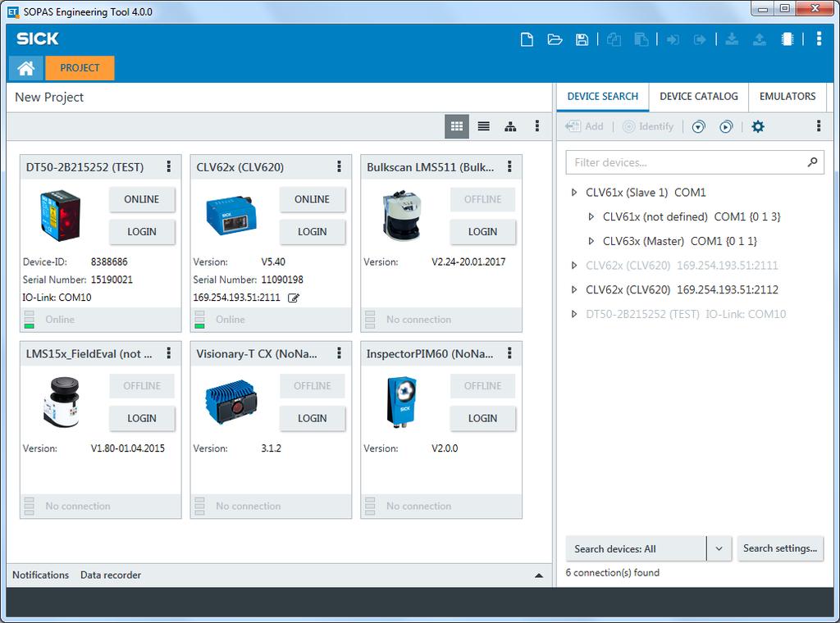Switch to list view

pyautogui.click(x=484, y=126)
